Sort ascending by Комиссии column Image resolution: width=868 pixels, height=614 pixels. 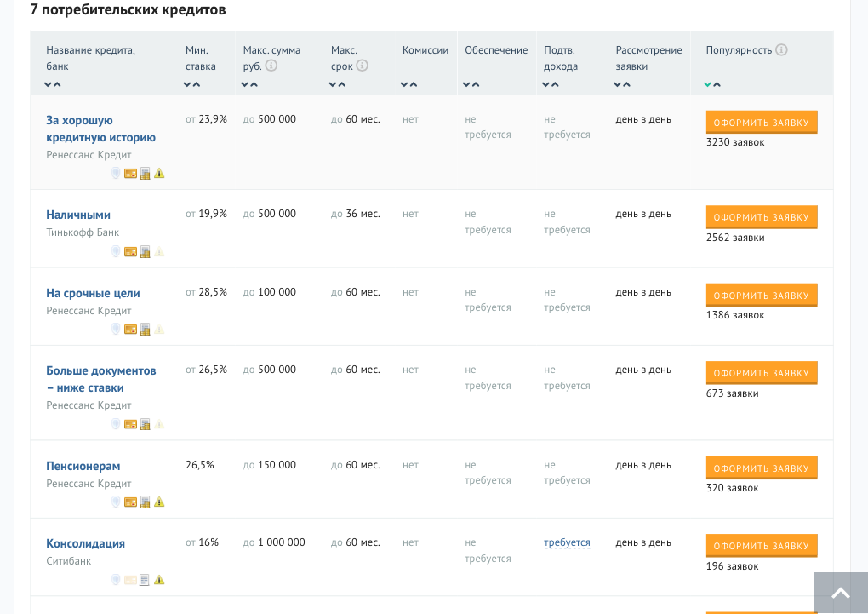click(x=414, y=85)
